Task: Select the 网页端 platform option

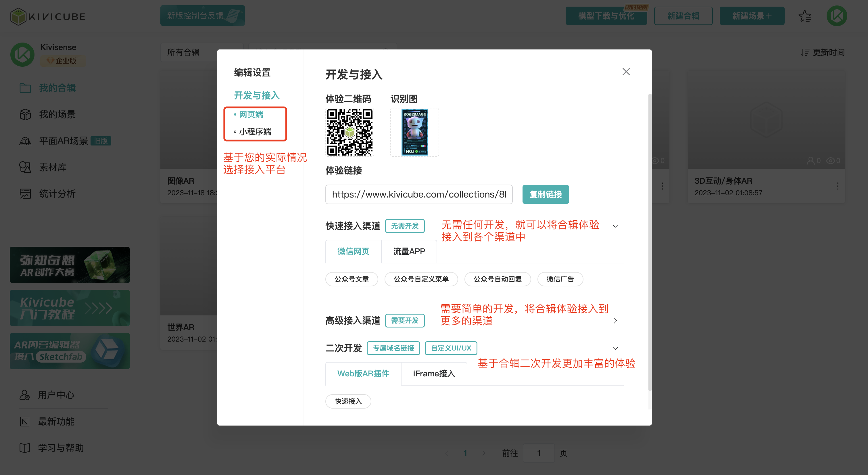Action: (251, 115)
